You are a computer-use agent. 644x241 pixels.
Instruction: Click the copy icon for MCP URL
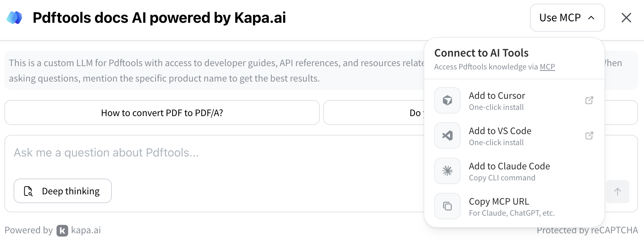tap(447, 206)
